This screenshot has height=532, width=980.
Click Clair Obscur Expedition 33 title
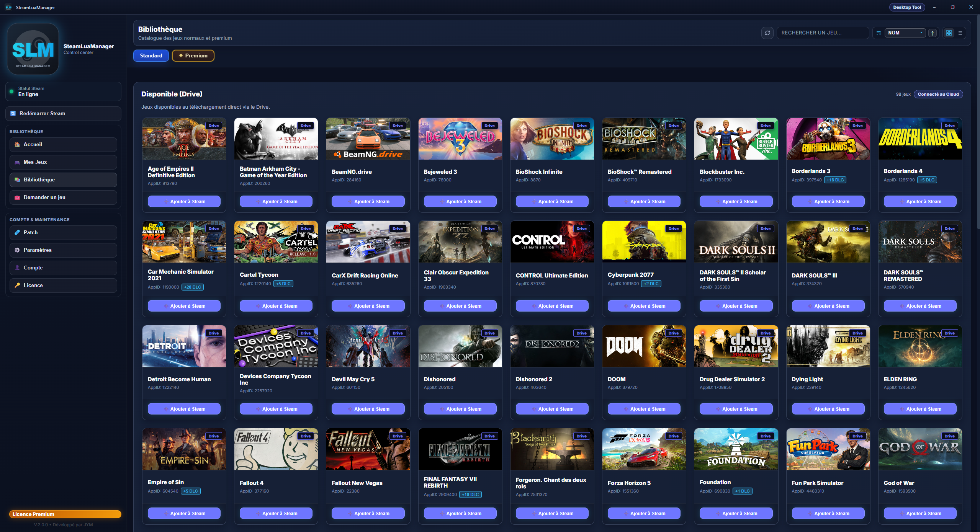(x=456, y=276)
